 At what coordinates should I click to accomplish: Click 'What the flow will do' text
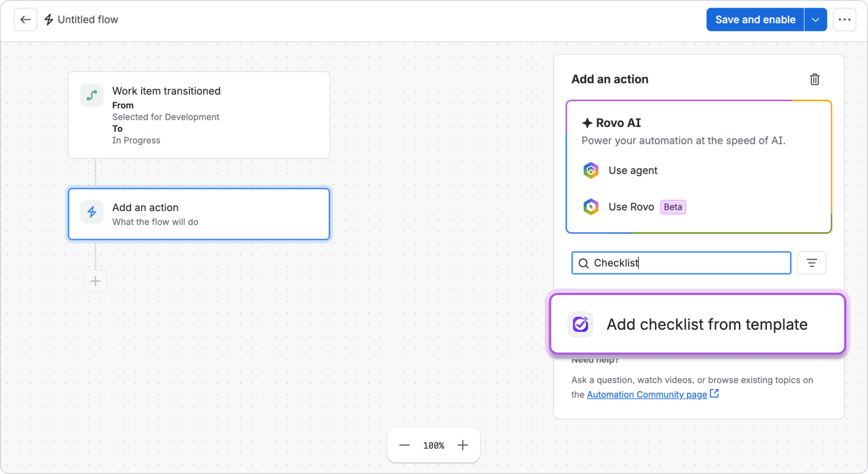(155, 222)
